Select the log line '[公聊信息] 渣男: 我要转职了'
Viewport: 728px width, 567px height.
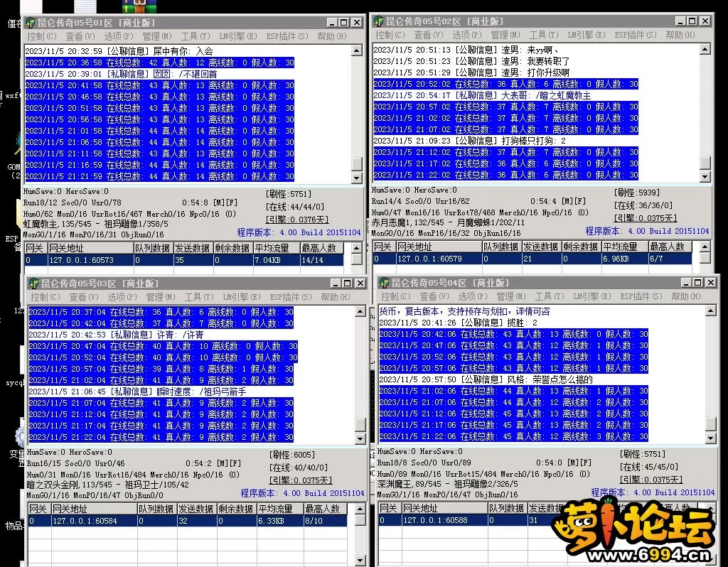(x=471, y=61)
